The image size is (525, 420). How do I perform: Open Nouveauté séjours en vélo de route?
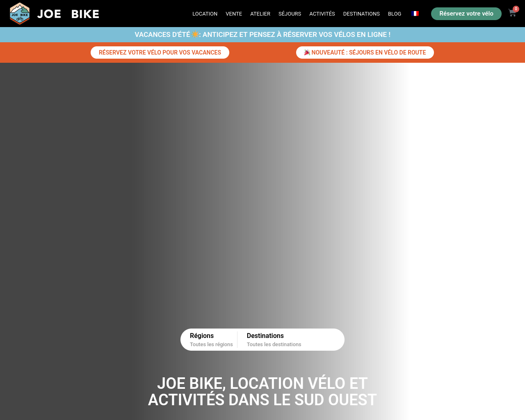[365, 52]
